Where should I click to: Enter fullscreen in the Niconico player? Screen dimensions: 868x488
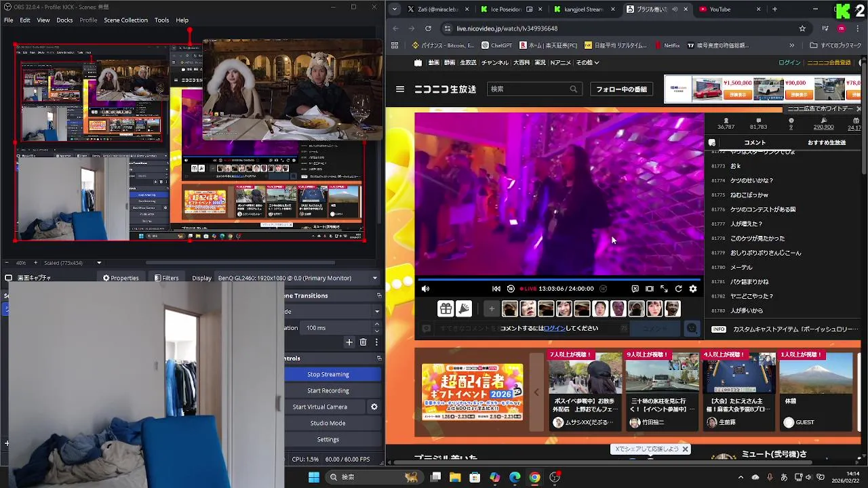tap(664, 289)
